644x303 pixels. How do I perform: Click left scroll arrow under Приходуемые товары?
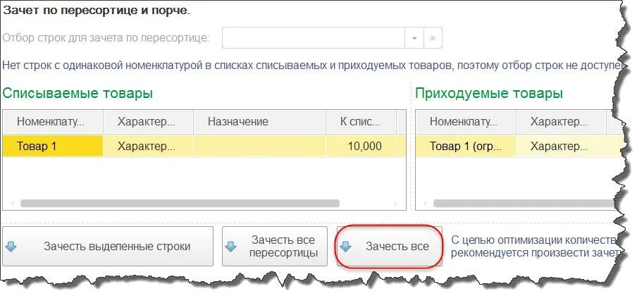coord(425,203)
